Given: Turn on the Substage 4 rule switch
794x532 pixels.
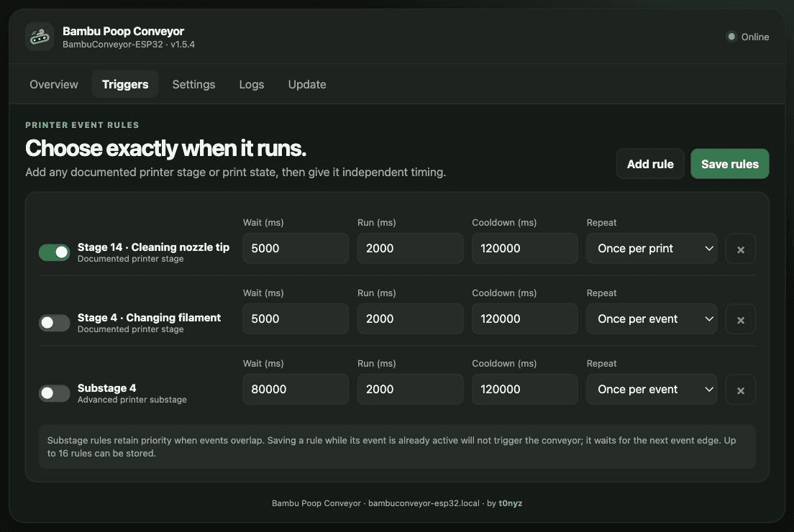Looking at the screenshot, I should (54, 393).
